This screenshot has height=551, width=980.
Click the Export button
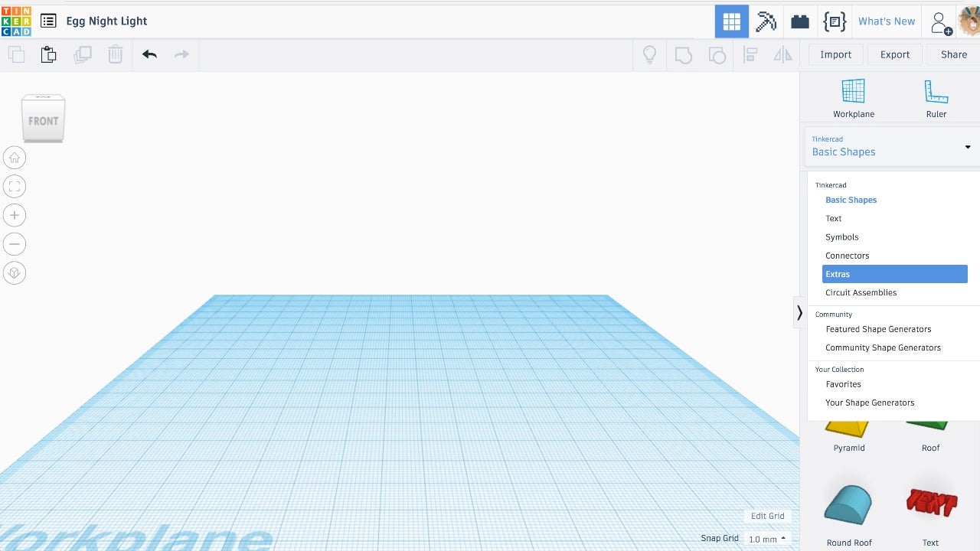pos(894,54)
